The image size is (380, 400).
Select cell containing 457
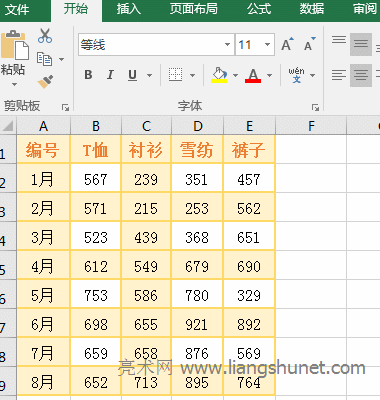[249, 178]
